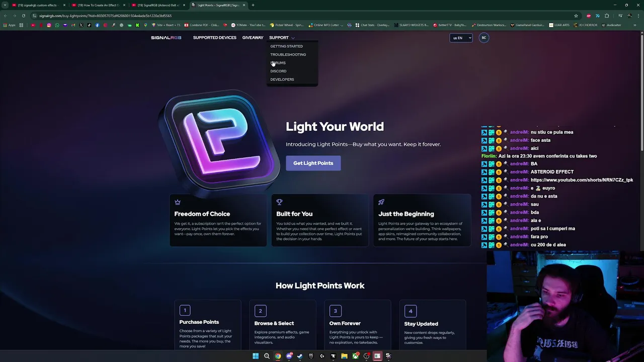Click the browser reload button
This screenshot has width=644, height=362.
[23, 16]
